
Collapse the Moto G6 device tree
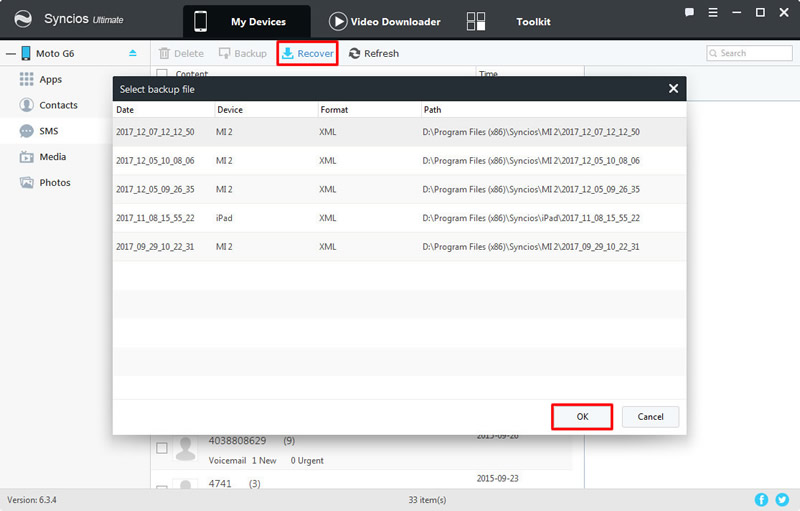coord(11,54)
